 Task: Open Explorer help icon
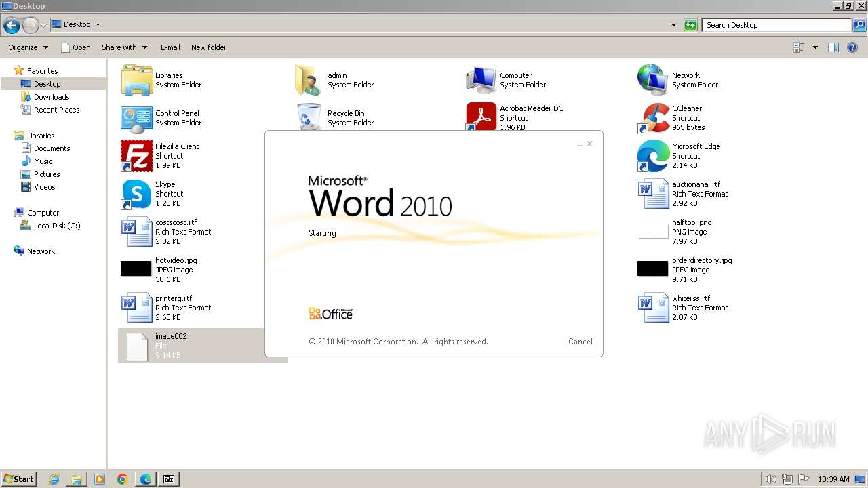pyautogui.click(x=853, y=47)
